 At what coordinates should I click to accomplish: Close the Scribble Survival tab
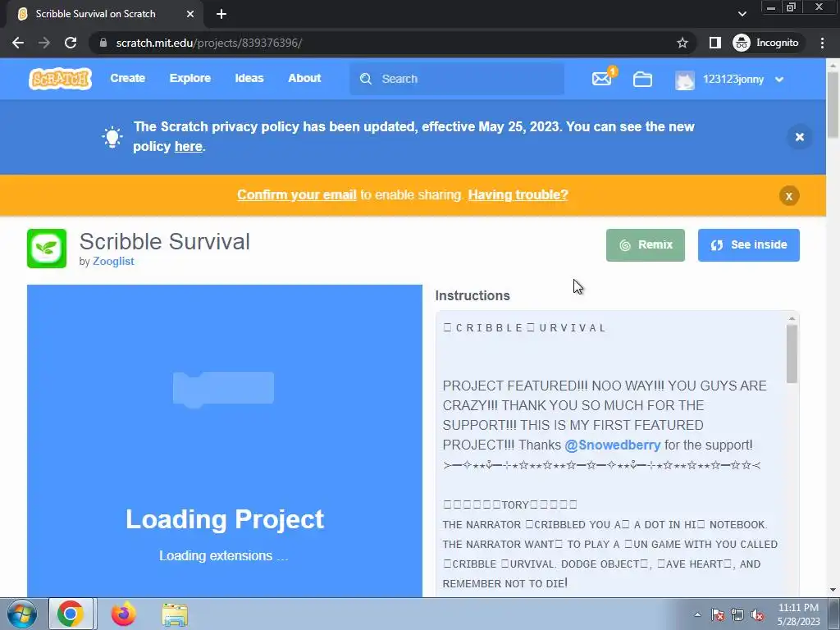[190, 14]
